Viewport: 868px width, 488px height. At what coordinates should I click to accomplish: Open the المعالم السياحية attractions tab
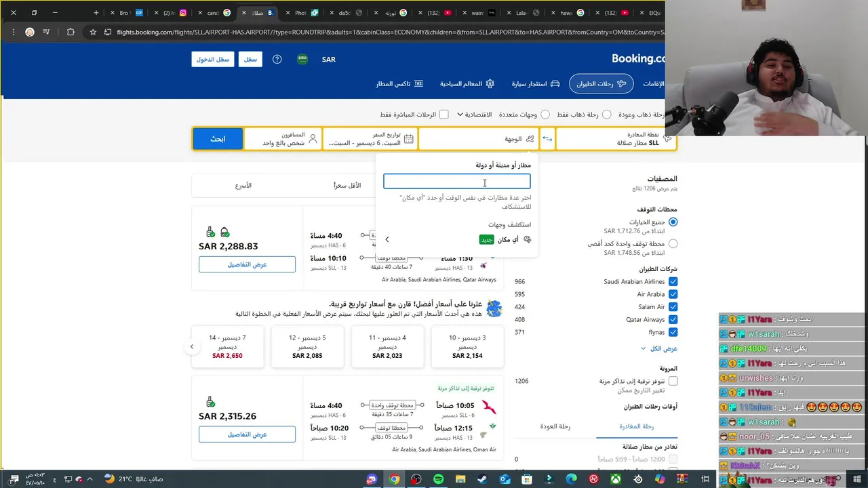[467, 83]
